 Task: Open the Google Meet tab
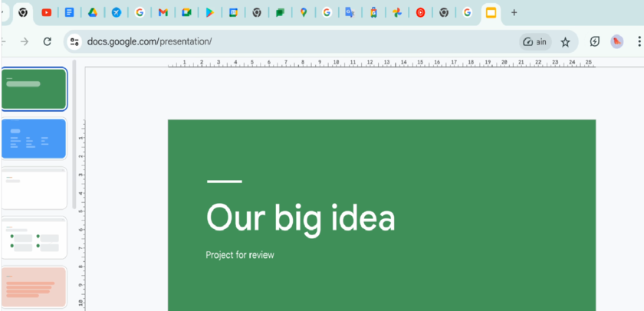tap(186, 12)
